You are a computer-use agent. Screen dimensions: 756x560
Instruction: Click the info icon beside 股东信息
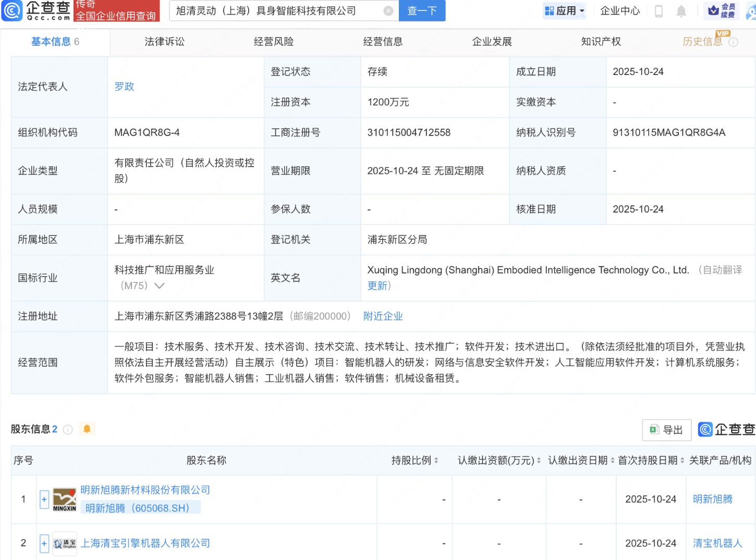[68, 429]
